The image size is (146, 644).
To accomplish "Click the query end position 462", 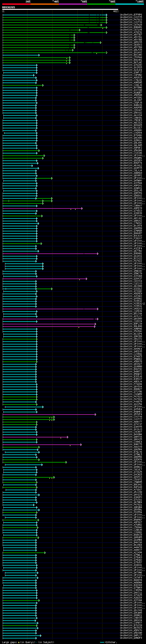I will 115,11.
